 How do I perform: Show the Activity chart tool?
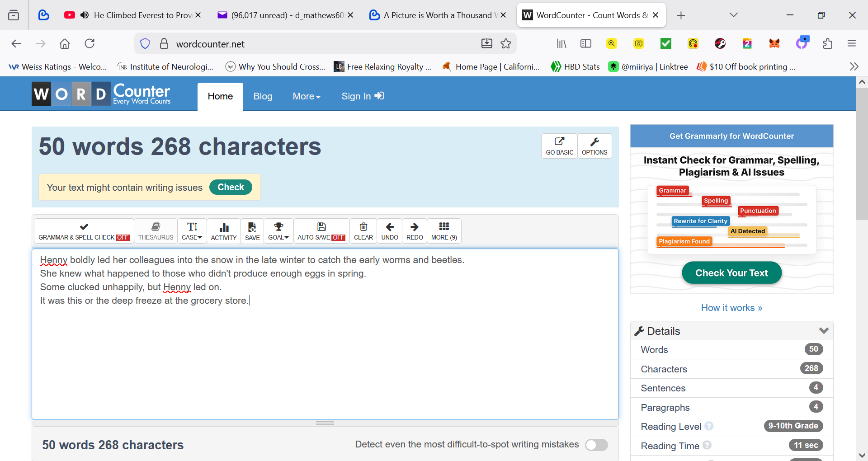coord(224,231)
